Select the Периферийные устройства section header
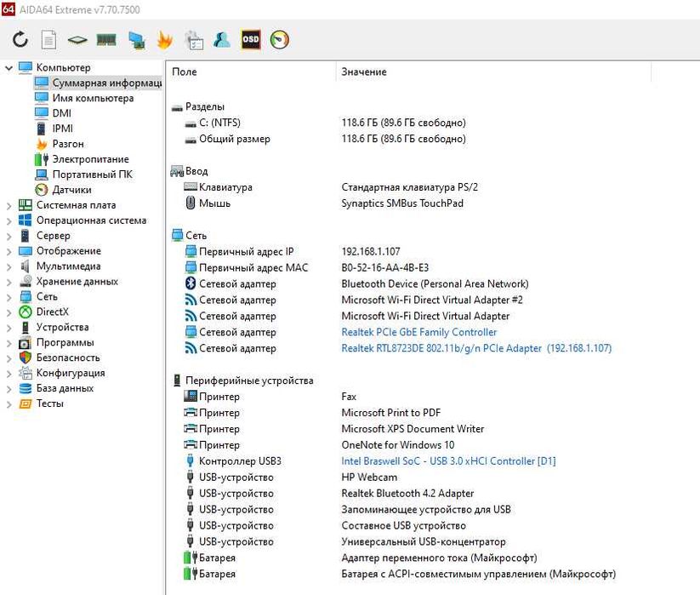The width and height of the screenshot is (700, 595). pyautogui.click(x=249, y=380)
